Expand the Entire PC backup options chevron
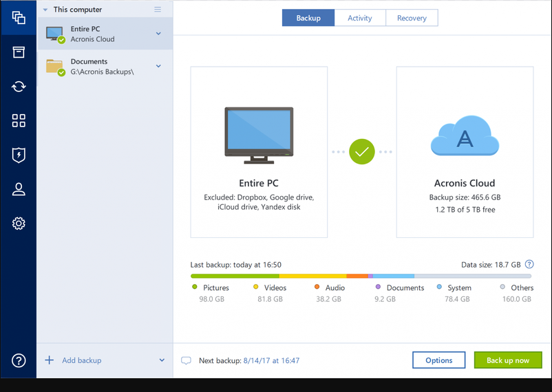Viewport: 552px width, 392px height. pyautogui.click(x=158, y=34)
